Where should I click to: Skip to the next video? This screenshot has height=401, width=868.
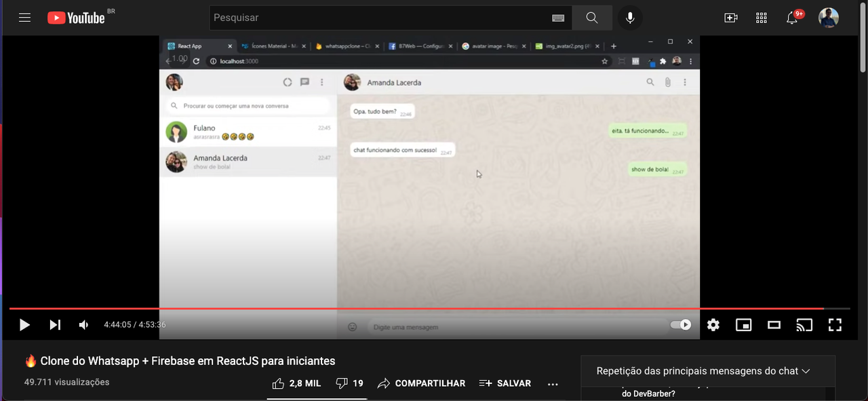55,325
